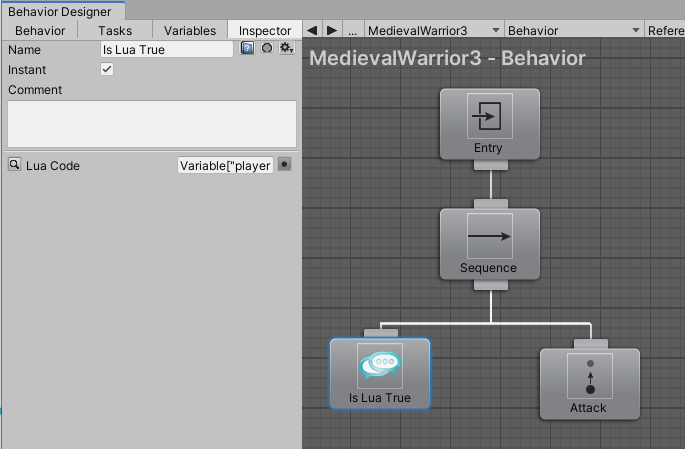
Task: Switch to the Tasks tab
Action: (x=115, y=31)
